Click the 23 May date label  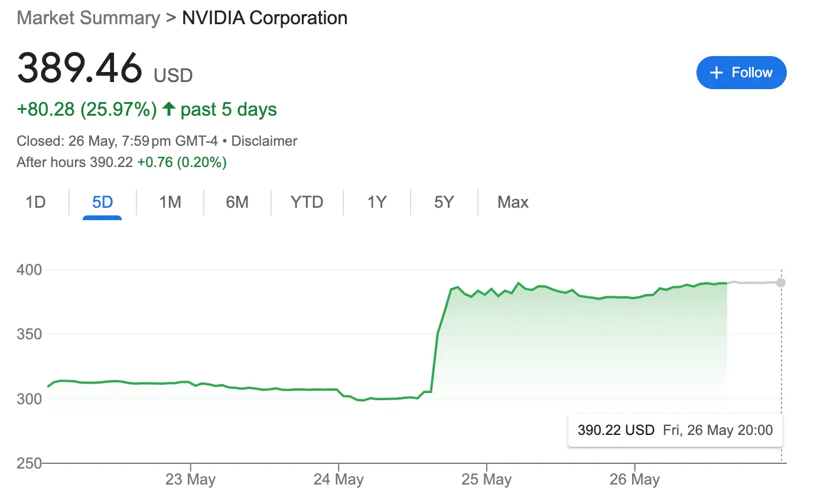point(190,479)
